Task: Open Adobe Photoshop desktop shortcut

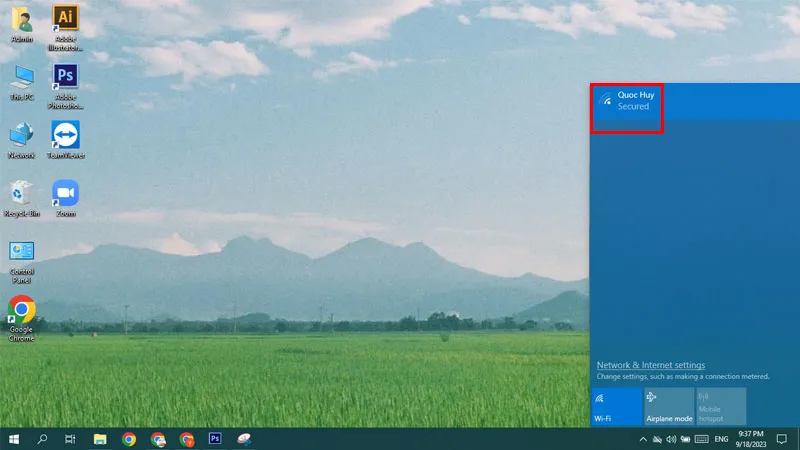Action: pyautogui.click(x=66, y=78)
